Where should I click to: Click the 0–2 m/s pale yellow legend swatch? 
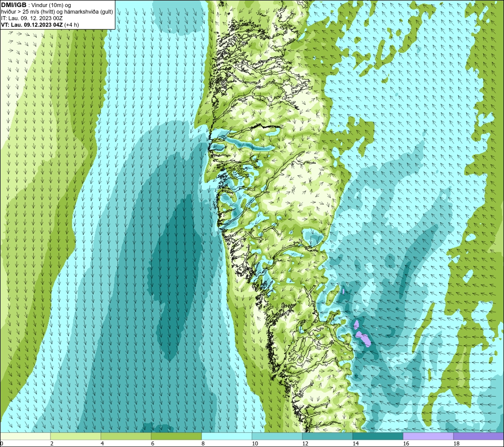click(x=25, y=436)
